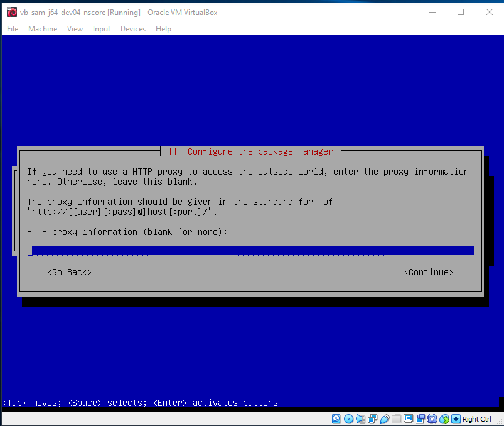The width and height of the screenshot is (504, 426).
Task: Open the Help menu
Action: click(163, 29)
